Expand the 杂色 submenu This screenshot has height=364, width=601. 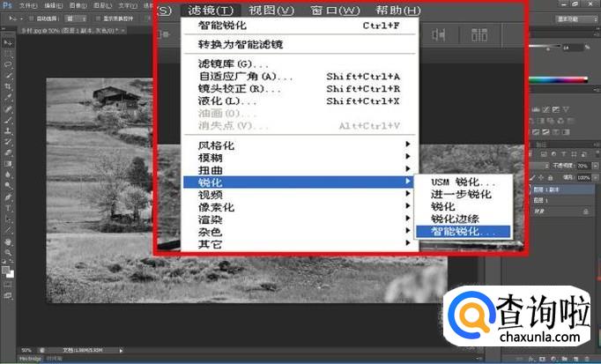pos(300,232)
